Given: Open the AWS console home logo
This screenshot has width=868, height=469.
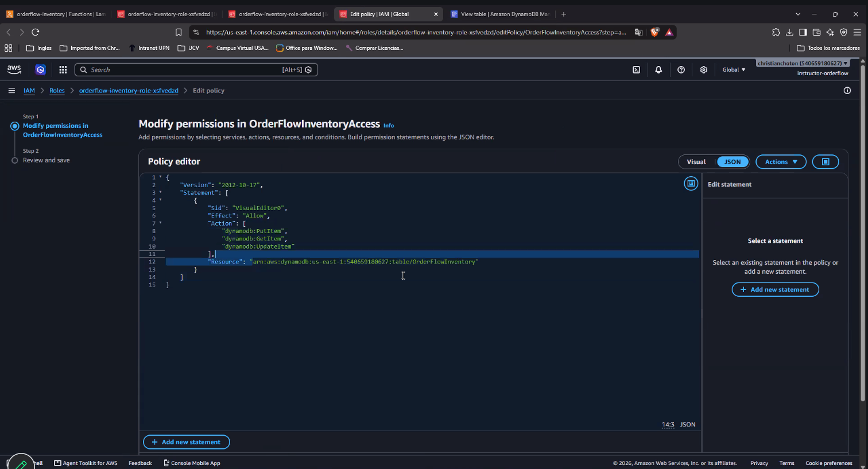Looking at the screenshot, I should coord(14,69).
